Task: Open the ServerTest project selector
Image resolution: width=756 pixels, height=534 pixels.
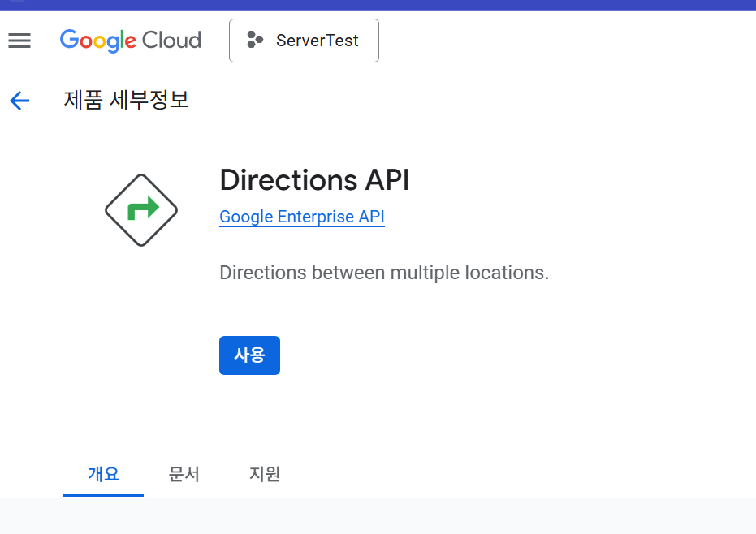Action: pos(304,41)
